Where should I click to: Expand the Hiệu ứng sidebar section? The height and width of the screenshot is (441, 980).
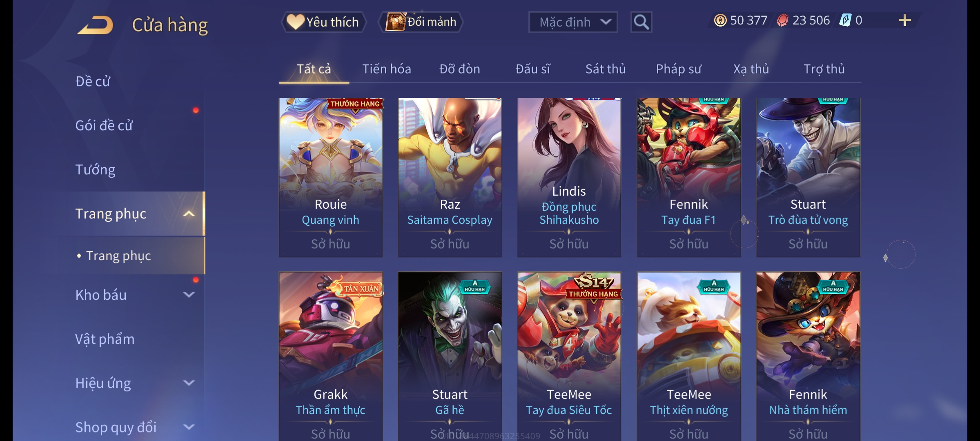pos(189,383)
